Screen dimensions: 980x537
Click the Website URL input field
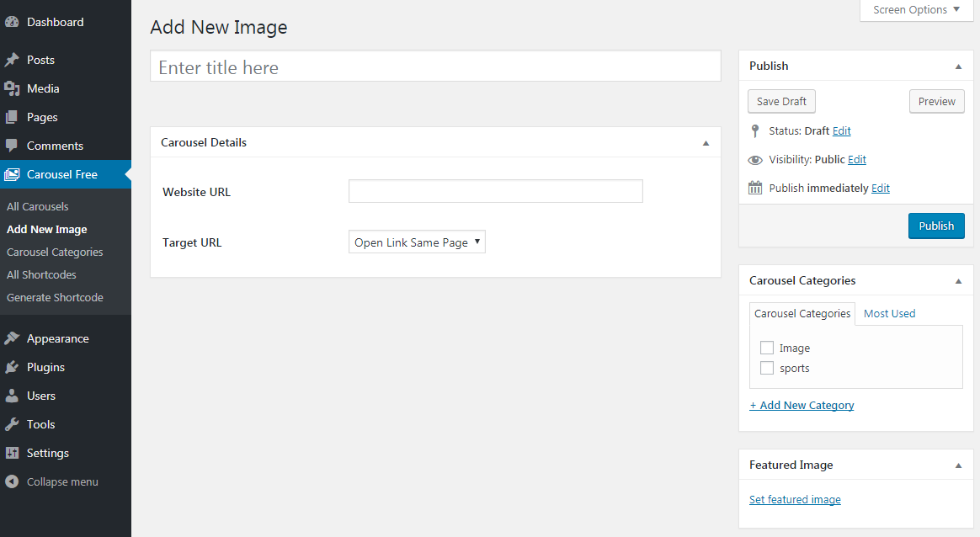coord(495,191)
